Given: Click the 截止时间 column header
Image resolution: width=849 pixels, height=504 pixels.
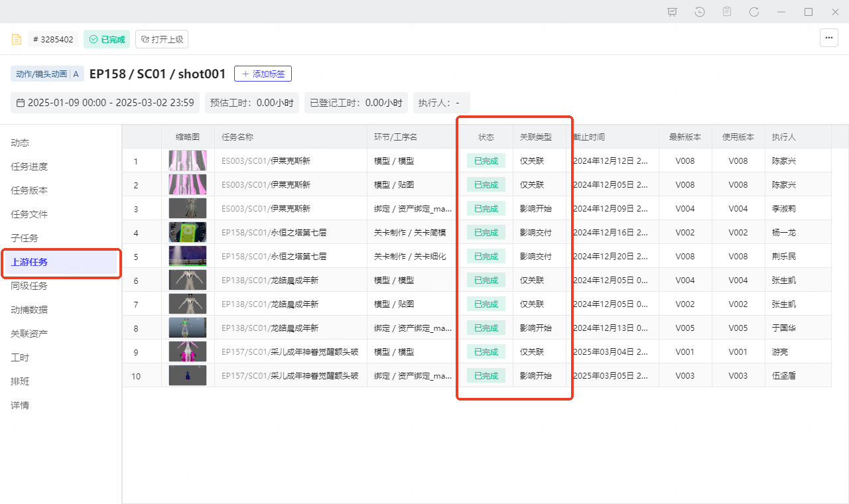Looking at the screenshot, I should click(589, 137).
